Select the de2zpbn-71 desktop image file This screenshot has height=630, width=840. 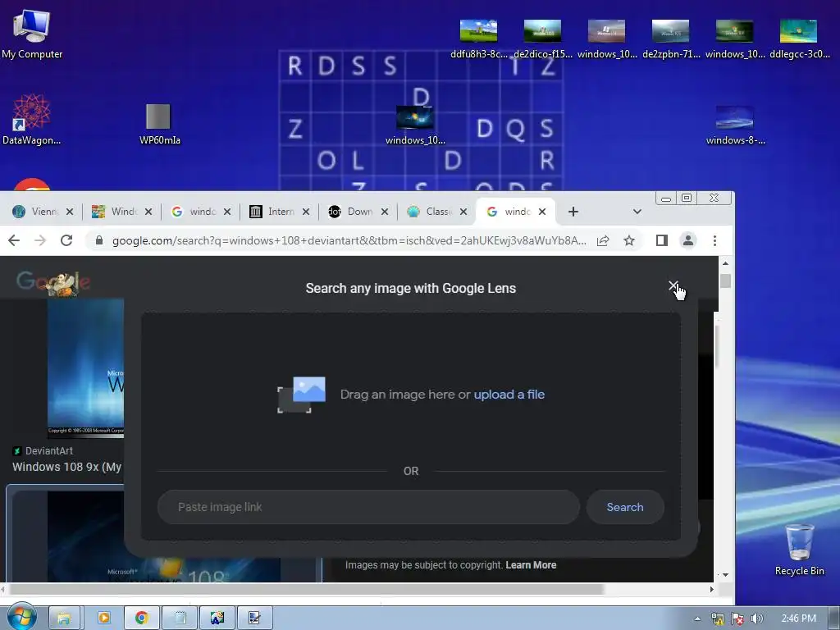coord(671,39)
